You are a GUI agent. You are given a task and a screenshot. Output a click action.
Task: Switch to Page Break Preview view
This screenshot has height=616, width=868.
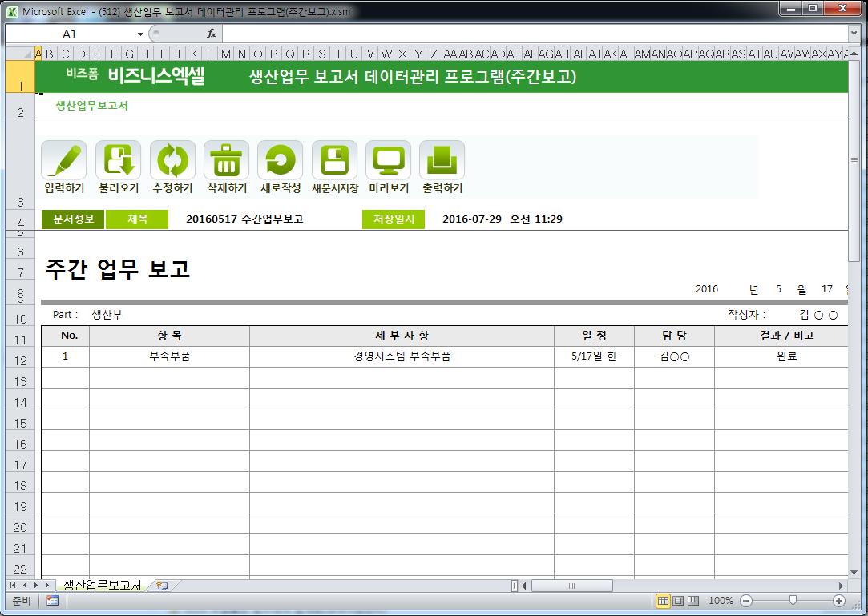coord(692,601)
